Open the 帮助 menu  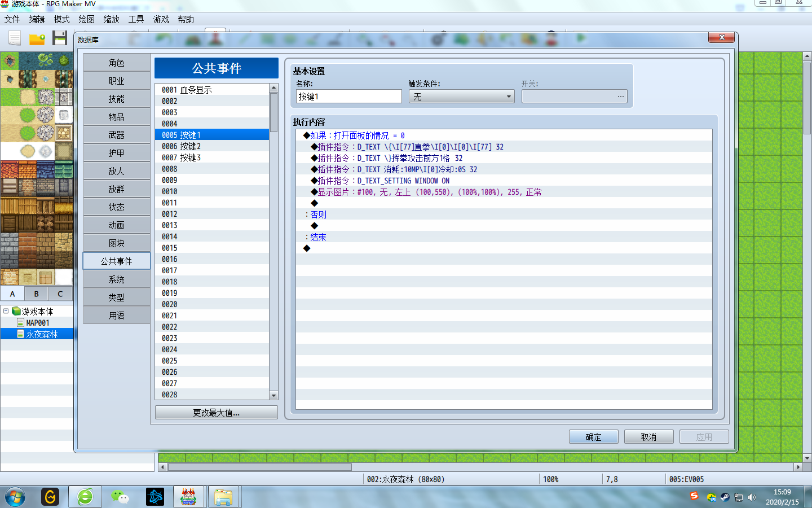(186, 19)
